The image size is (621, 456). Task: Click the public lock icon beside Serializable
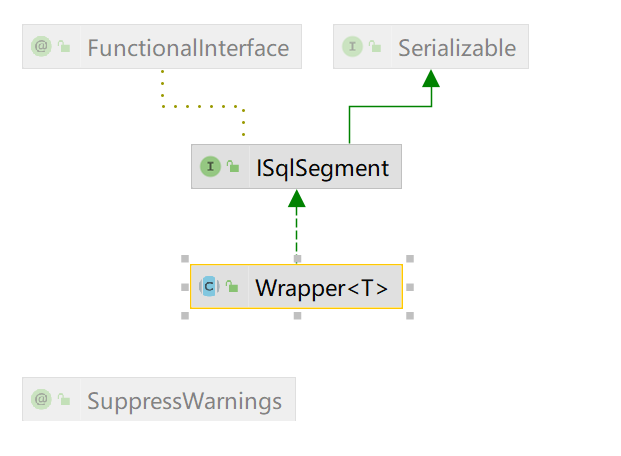tap(376, 47)
